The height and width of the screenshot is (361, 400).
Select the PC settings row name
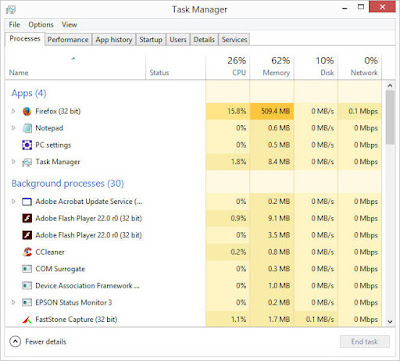coord(53,145)
